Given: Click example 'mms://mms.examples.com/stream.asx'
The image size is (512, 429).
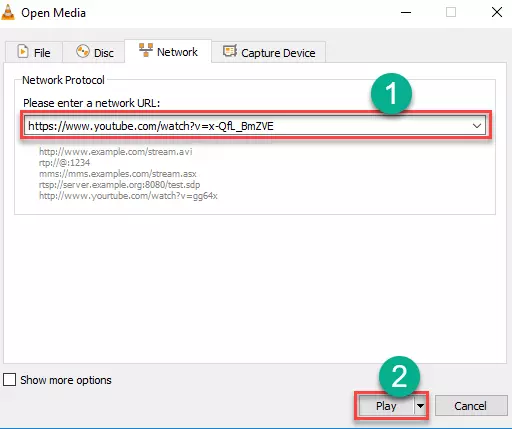Looking at the screenshot, I should point(117,174).
